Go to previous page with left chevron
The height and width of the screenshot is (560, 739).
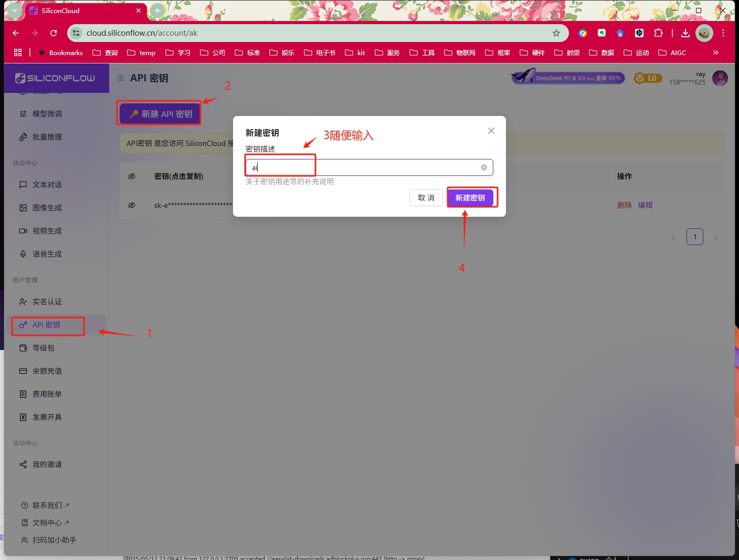pyautogui.click(x=674, y=238)
